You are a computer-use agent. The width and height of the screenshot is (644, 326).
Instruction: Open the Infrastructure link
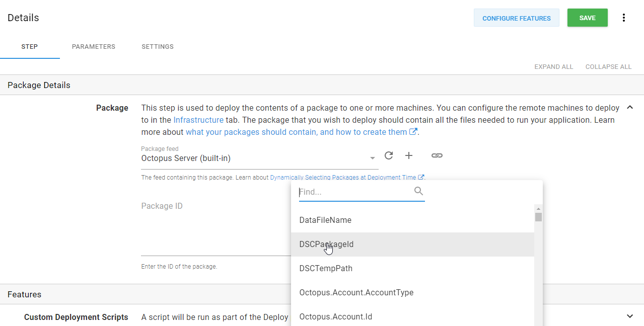coord(198,120)
